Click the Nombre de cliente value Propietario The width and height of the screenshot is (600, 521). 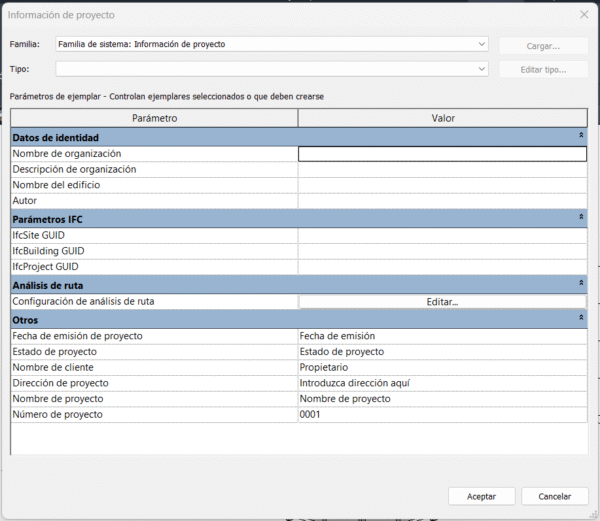point(442,367)
